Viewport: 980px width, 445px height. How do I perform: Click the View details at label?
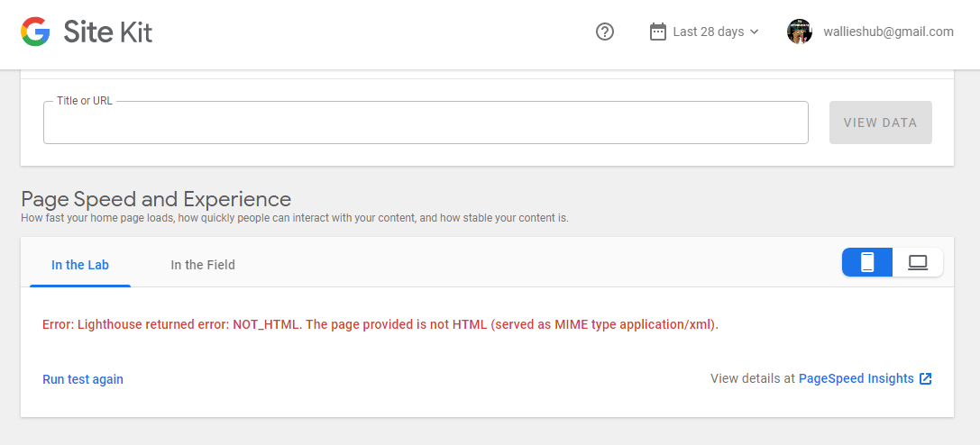tap(752, 378)
